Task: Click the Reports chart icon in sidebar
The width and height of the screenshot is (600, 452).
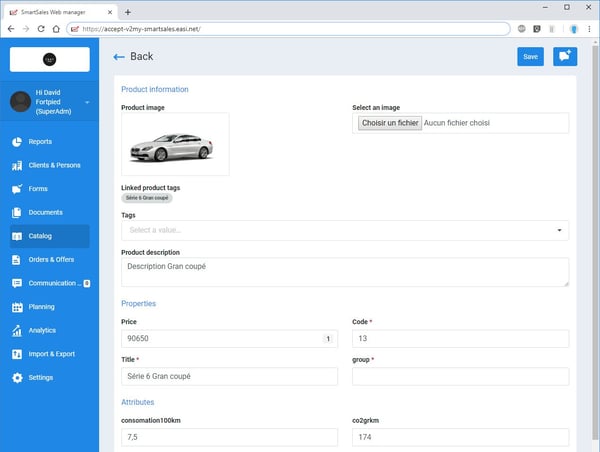Action: coord(17,142)
